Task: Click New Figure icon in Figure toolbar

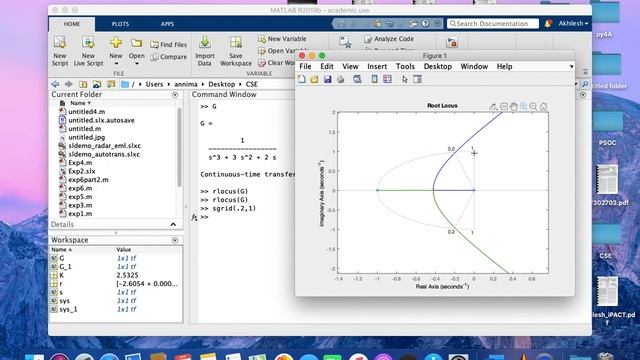Action: pos(302,79)
